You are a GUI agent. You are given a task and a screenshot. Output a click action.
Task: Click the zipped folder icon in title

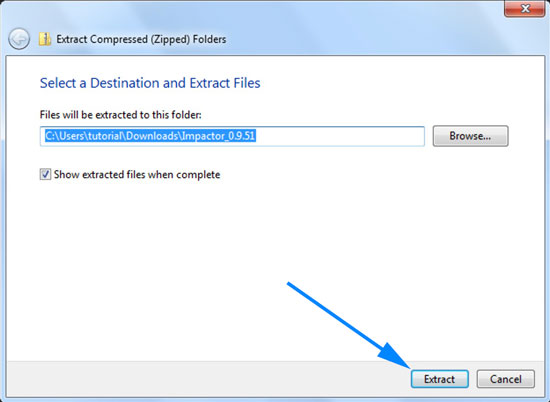coord(45,39)
